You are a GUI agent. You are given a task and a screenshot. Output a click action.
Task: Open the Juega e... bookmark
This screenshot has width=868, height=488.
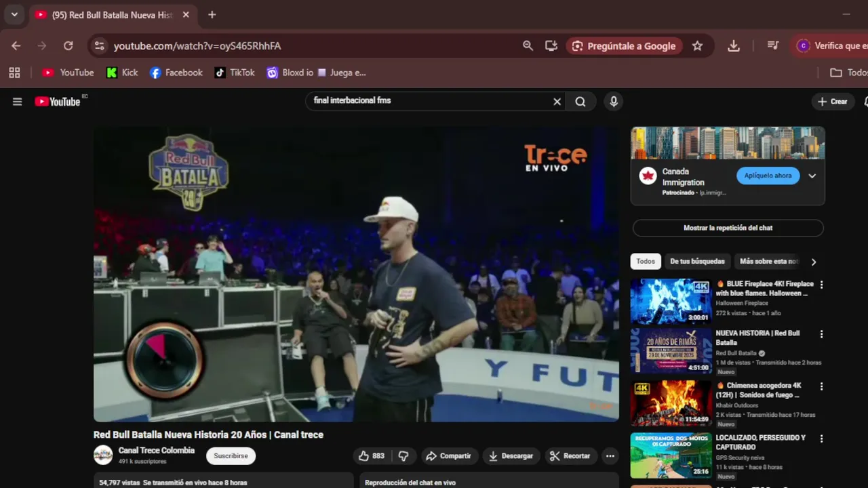(x=342, y=73)
